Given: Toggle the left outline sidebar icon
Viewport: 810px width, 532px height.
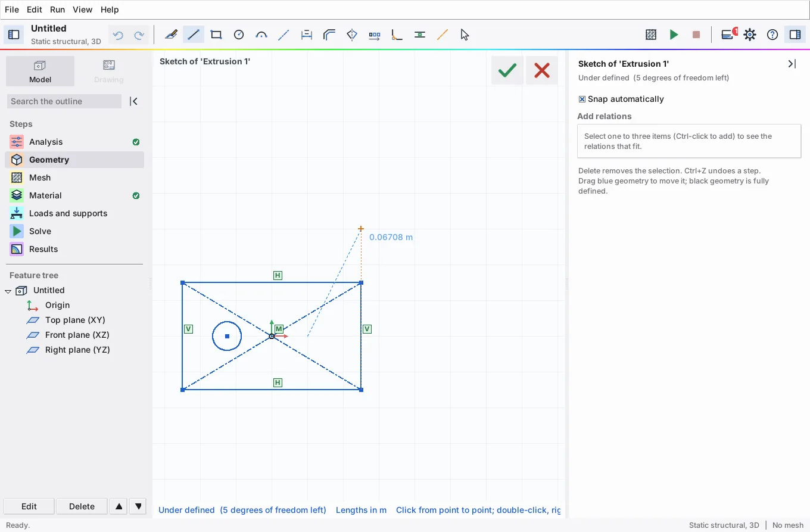Looking at the screenshot, I should [14, 35].
